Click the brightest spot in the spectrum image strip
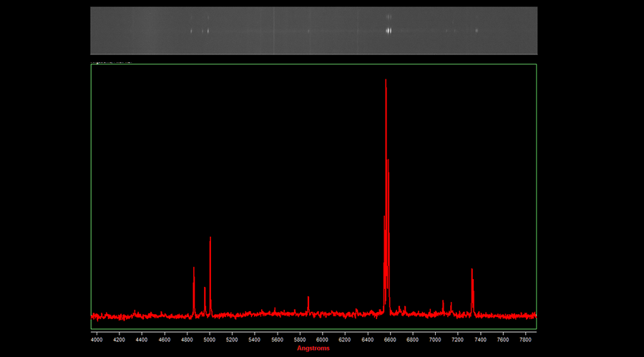Image resolution: width=644 pixels, height=357 pixels. pyautogui.click(x=389, y=31)
